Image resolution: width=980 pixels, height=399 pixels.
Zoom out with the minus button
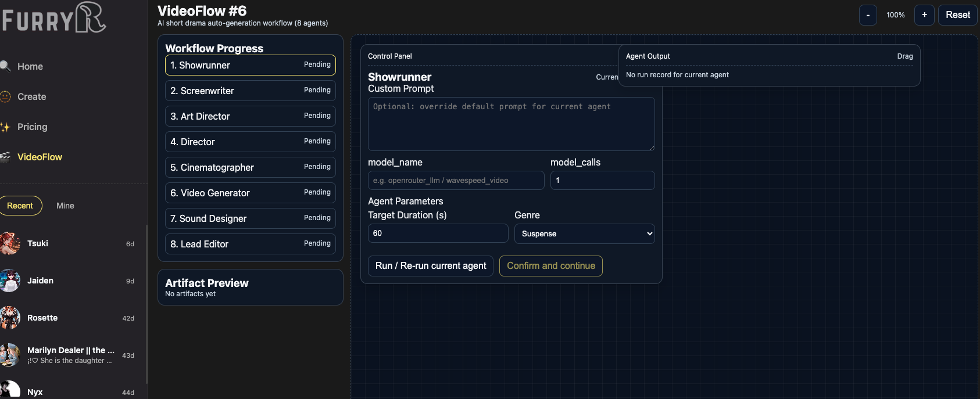tap(868, 15)
